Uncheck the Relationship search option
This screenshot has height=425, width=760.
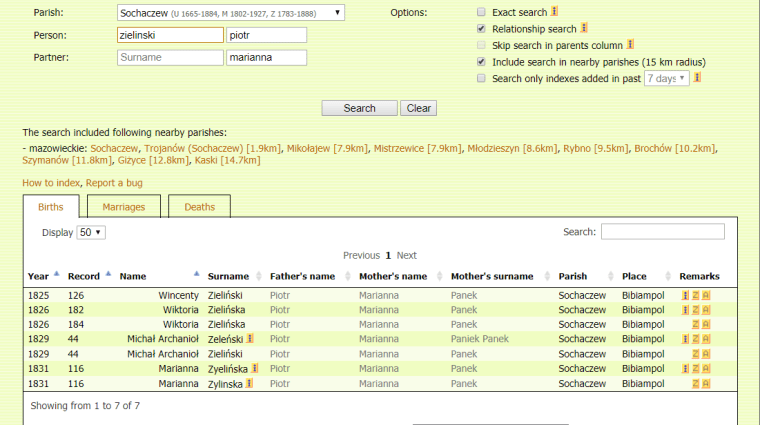click(x=481, y=29)
